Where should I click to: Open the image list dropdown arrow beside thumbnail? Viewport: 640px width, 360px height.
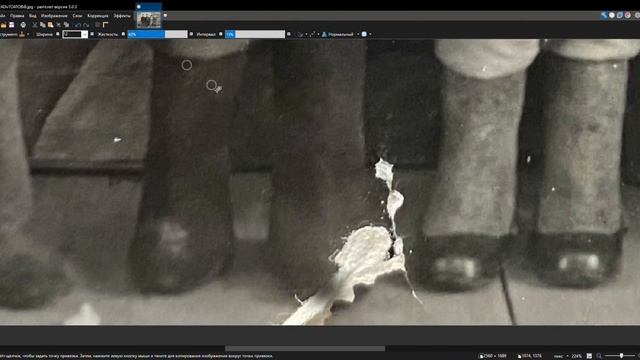pos(165,16)
